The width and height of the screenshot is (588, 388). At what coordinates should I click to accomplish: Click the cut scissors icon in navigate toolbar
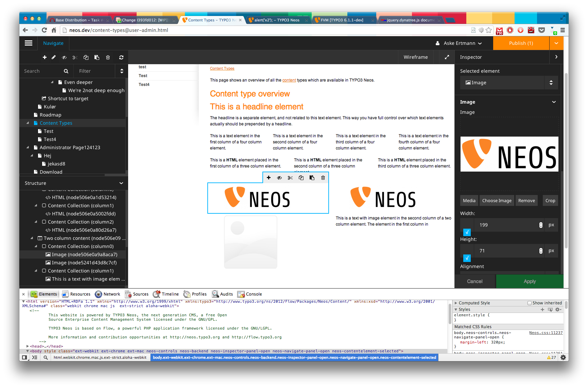click(75, 57)
